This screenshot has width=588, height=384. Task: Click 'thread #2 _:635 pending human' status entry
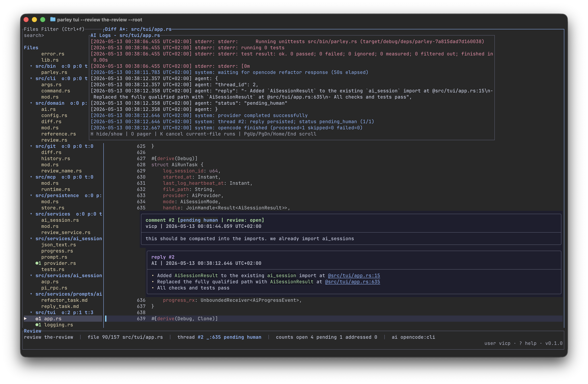(x=219, y=337)
